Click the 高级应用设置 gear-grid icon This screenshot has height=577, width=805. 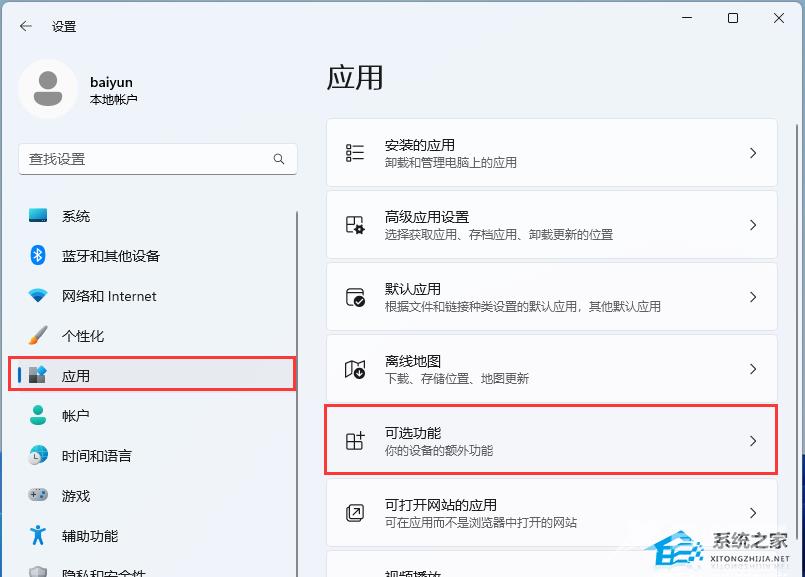[x=355, y=225]
